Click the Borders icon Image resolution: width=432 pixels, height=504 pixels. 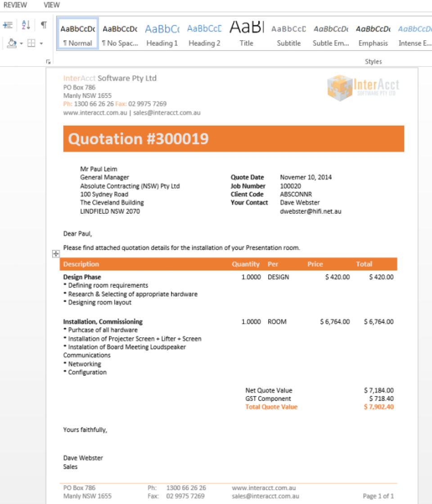[31, 43]
